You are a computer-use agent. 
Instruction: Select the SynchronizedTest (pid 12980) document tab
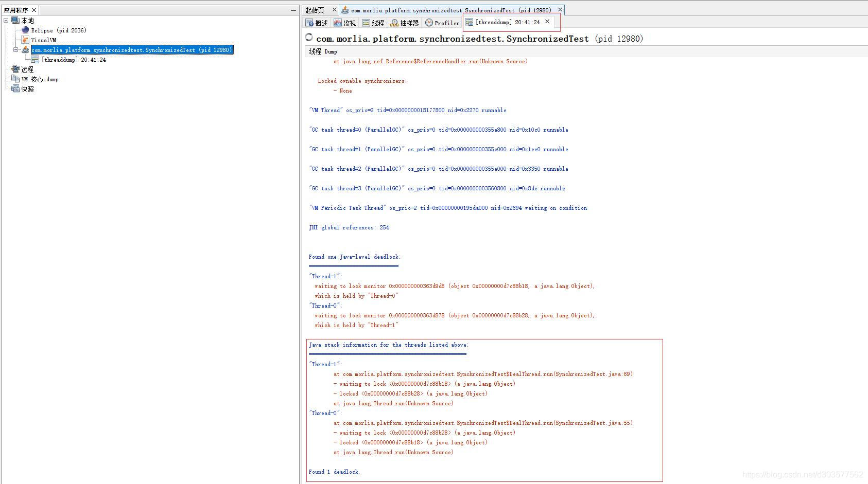[x=450, y=10]
